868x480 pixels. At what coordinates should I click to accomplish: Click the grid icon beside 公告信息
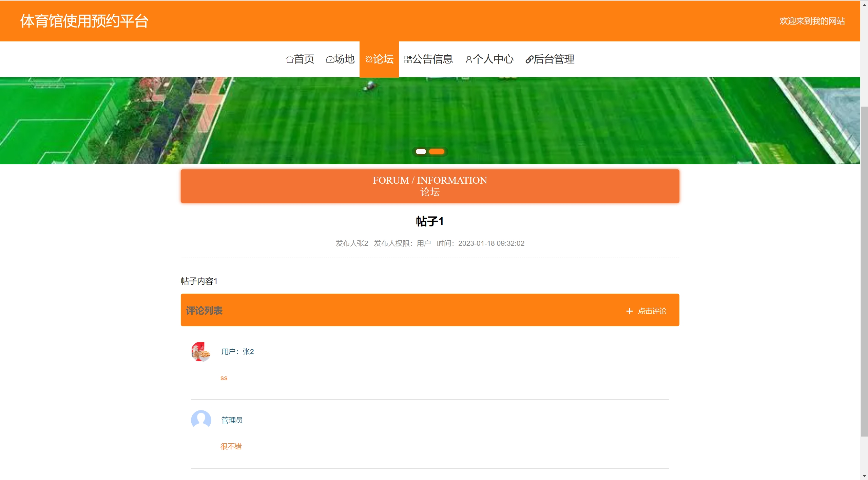[x=408, y=59]
